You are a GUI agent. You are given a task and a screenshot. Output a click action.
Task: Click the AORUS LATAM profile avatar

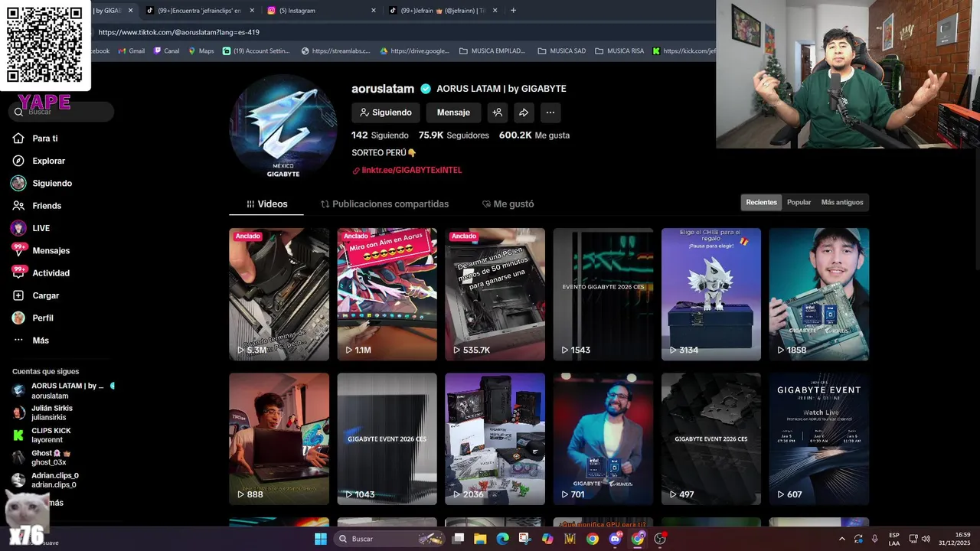[x=283, y=127]
